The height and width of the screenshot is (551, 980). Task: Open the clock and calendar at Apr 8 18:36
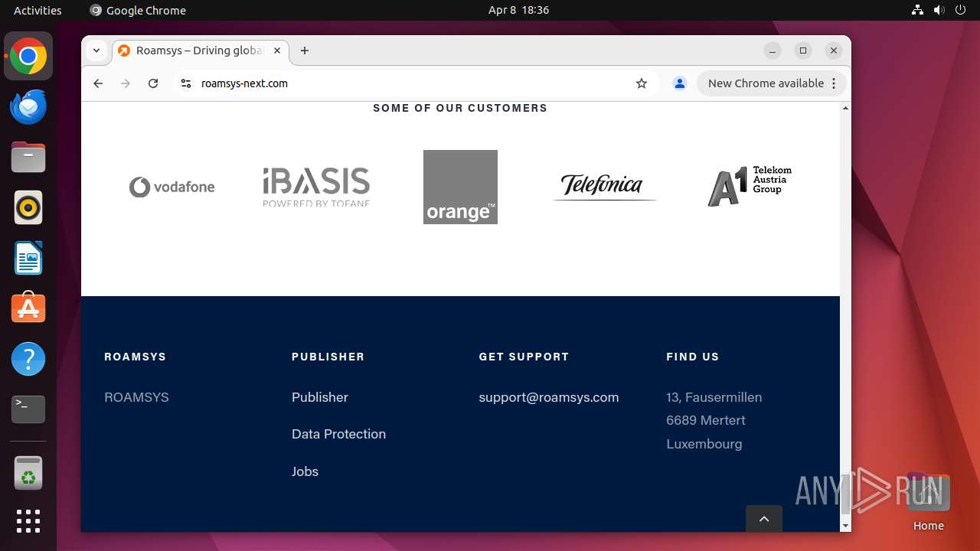click(x=518, y=10)
